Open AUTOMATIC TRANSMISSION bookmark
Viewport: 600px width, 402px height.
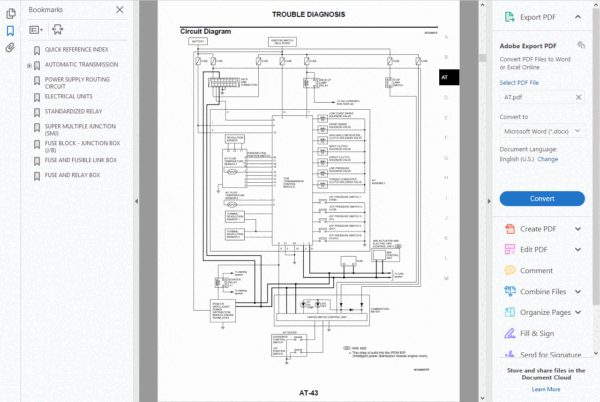tap(82, 65)
